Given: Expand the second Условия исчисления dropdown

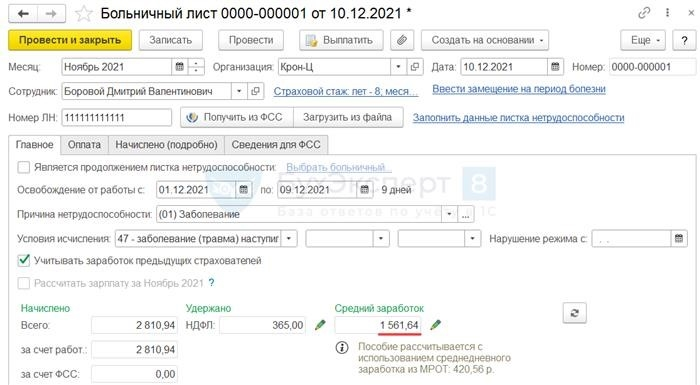Looking at the screenshot, I should pos(380,239).
